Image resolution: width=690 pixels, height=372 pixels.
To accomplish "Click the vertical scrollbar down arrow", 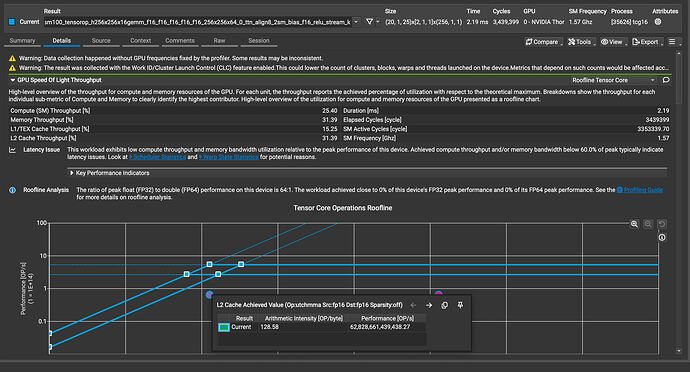I will tap(679, 351).
